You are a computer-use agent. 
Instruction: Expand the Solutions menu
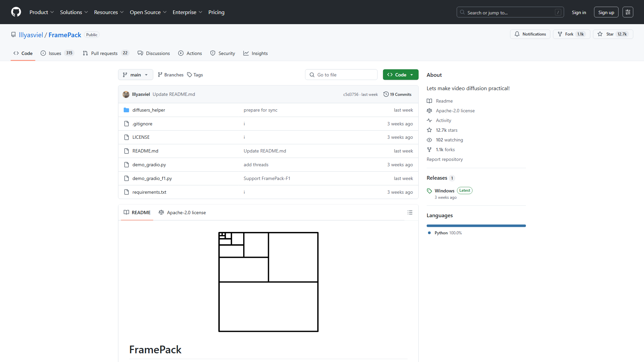pyautogui.click(x=74, y=12)
